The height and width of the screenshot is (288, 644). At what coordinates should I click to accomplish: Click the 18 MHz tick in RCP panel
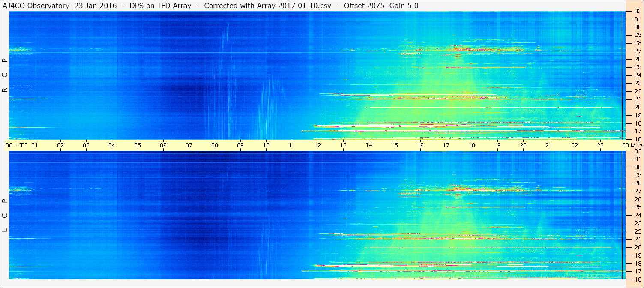click(637, 123)
